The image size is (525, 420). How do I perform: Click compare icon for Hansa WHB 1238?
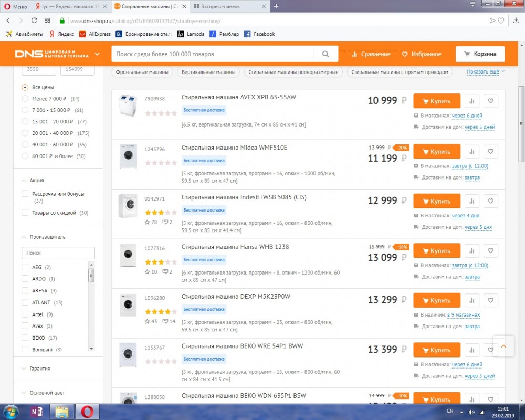[x=471, y=251]
